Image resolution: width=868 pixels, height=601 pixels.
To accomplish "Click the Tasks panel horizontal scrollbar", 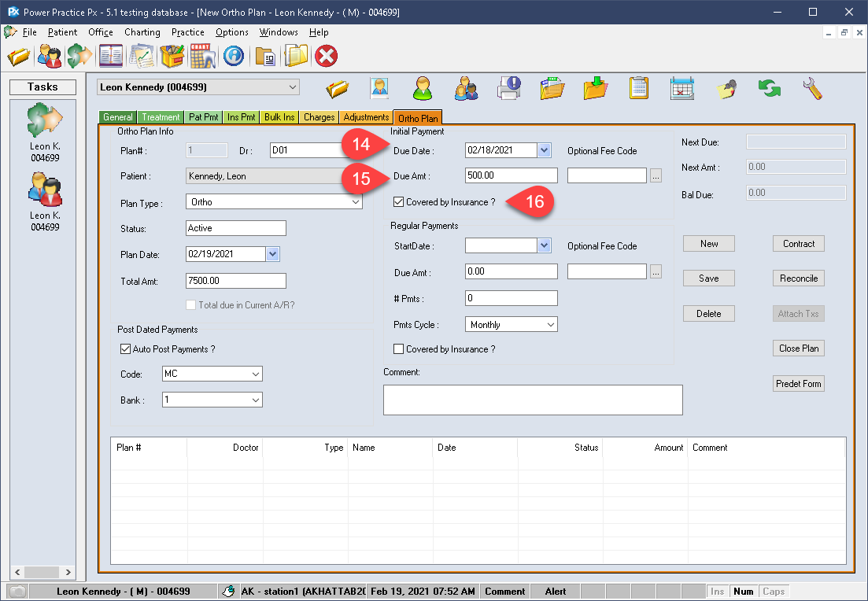I will [x=42, y=572].
